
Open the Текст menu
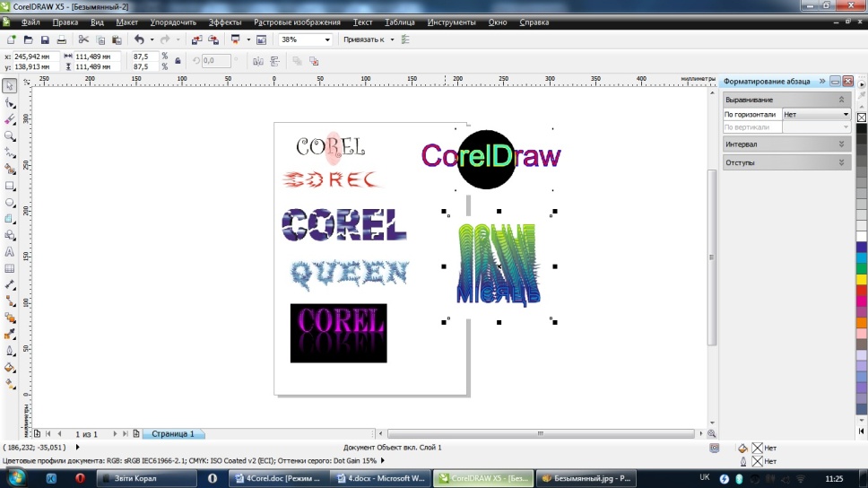362,22
